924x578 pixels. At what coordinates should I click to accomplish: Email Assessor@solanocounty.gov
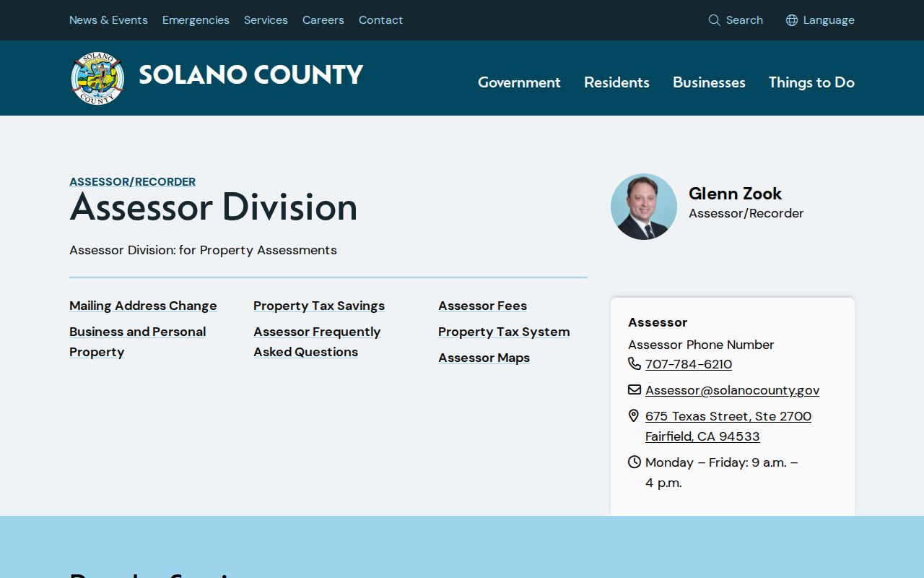coord(732,390)
